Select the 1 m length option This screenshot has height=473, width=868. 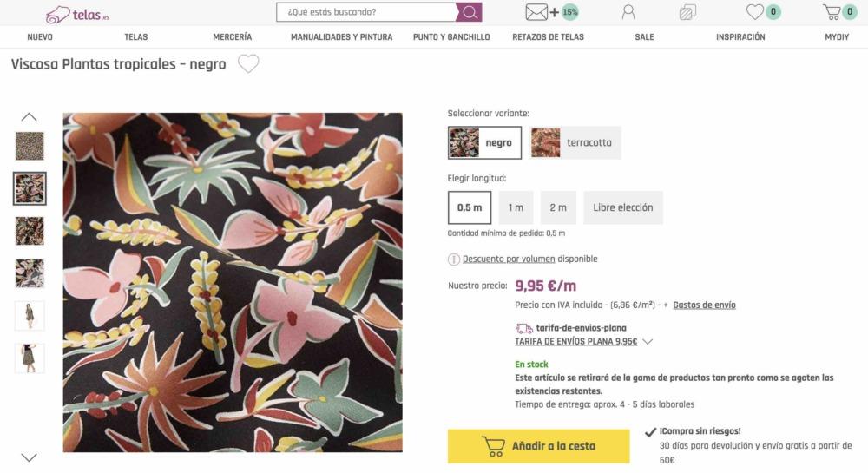point(516,207)
